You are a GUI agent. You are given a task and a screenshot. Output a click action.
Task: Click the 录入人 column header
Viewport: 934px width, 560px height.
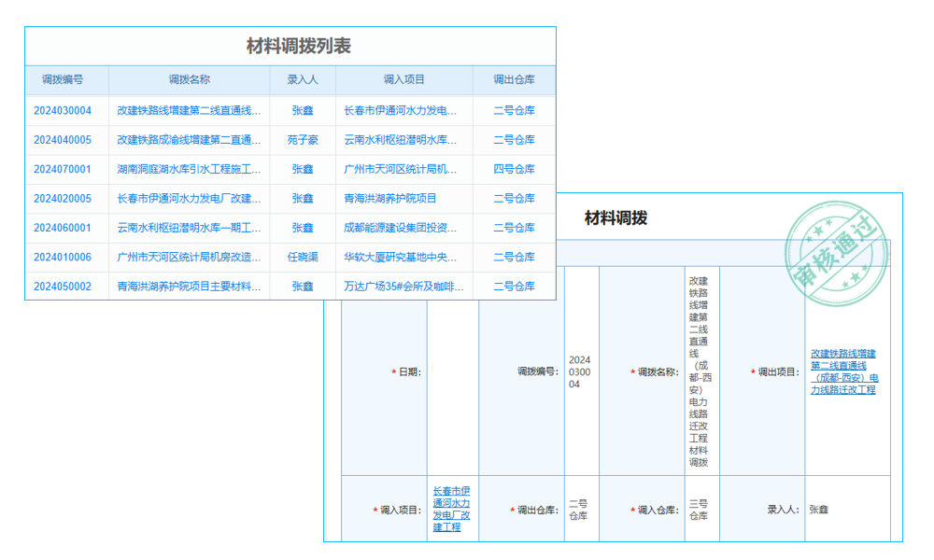301,80
